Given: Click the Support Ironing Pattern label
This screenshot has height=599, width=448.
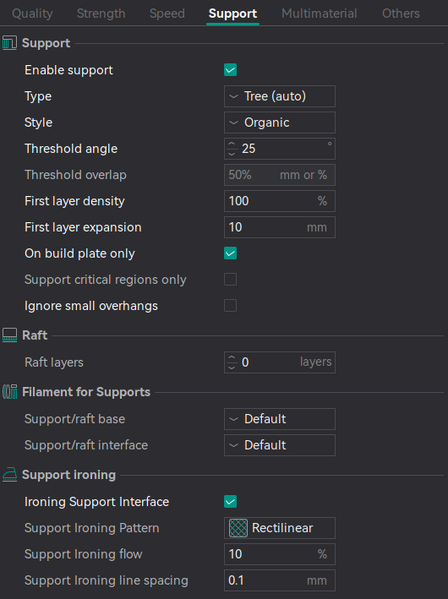Looking at the screenshot, I should click(92, 528).
